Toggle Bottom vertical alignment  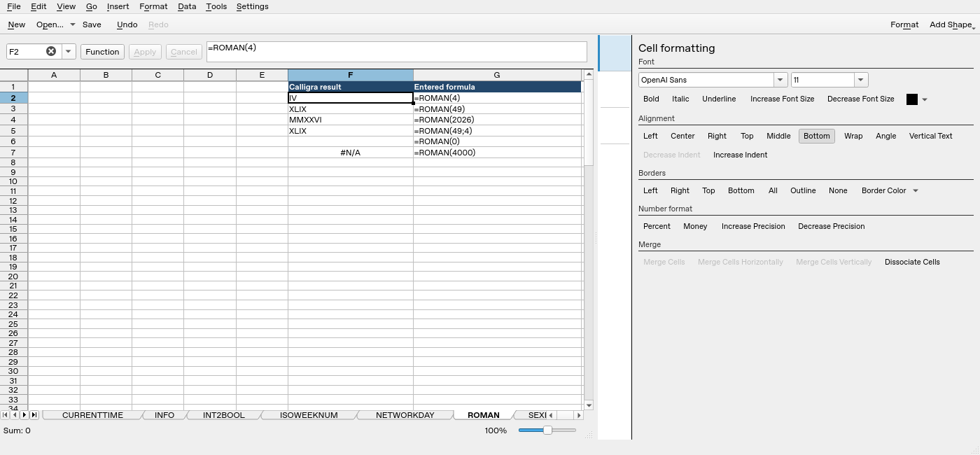tap(816, 136)
